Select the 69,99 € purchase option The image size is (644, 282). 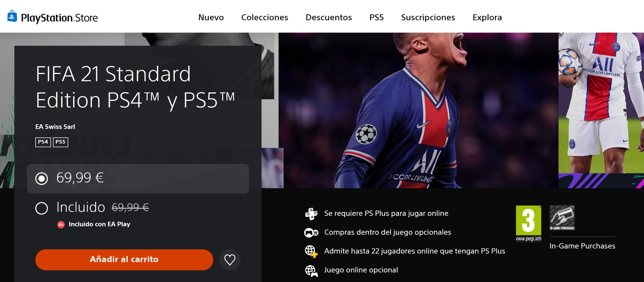pyautogui.click(x=138, y=179)
